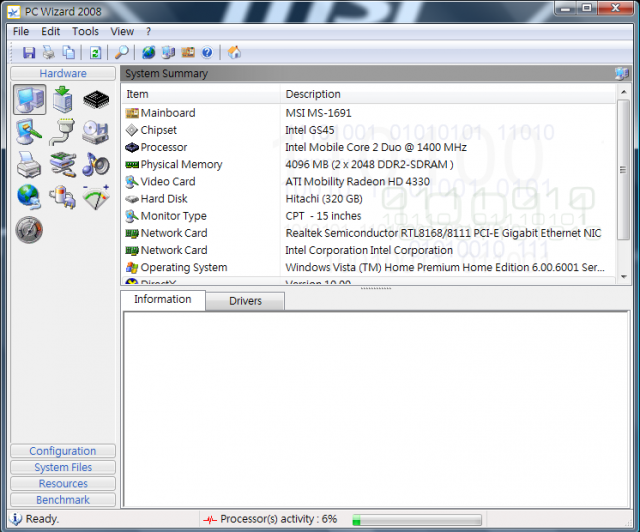
Task: Click the magnifier Search toolbar icon
Action: [122, 52]
